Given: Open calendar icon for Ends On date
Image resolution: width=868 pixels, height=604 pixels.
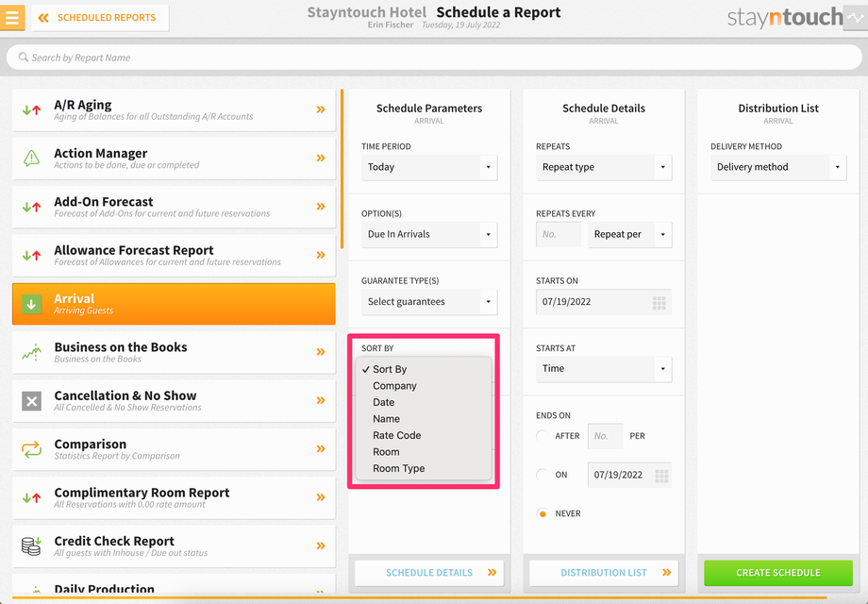Looking at the screenshot, I should point(661,476).
